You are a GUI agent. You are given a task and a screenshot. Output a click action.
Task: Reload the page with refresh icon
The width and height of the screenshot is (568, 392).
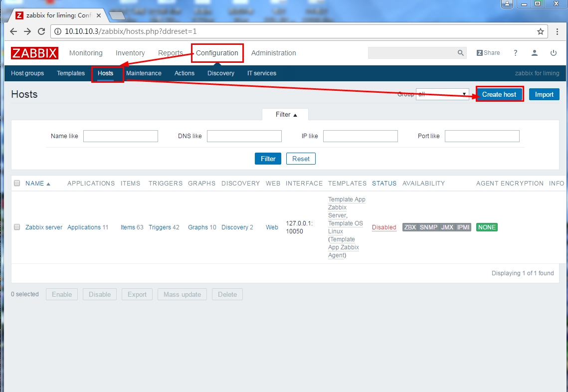tap(41, 31)
